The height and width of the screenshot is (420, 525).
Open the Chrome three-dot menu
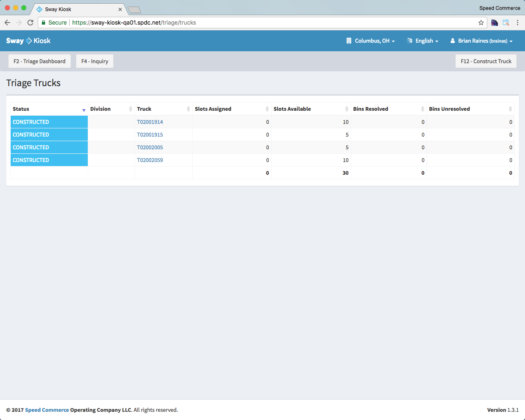tap(518, 23)
